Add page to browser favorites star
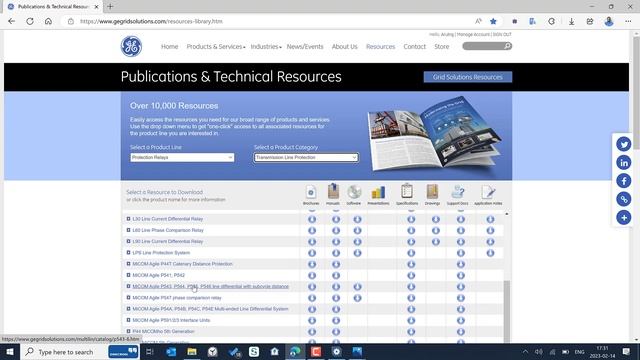The image size is (640, 360). tap(493, 21)
